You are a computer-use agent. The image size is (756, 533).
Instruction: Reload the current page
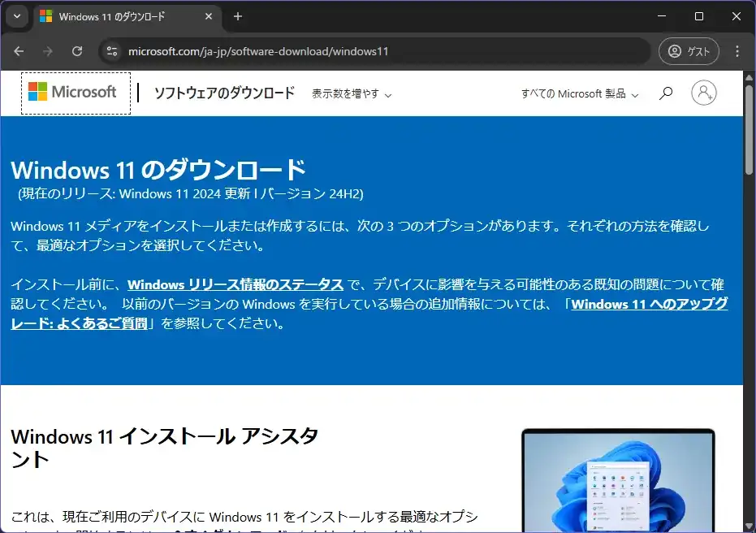click(77, 51)
